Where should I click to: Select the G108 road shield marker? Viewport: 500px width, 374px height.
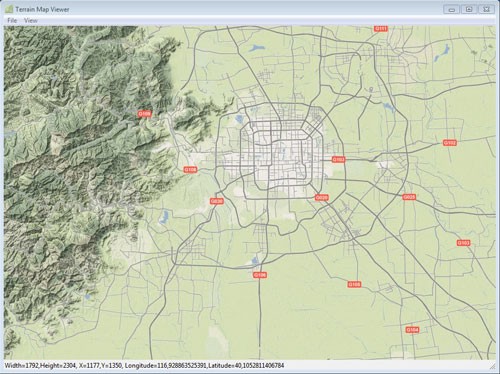tap(190, 170)
